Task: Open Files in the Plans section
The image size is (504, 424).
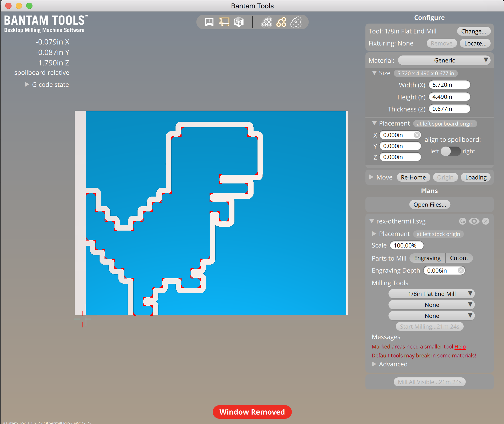Action: pos(429,204)
